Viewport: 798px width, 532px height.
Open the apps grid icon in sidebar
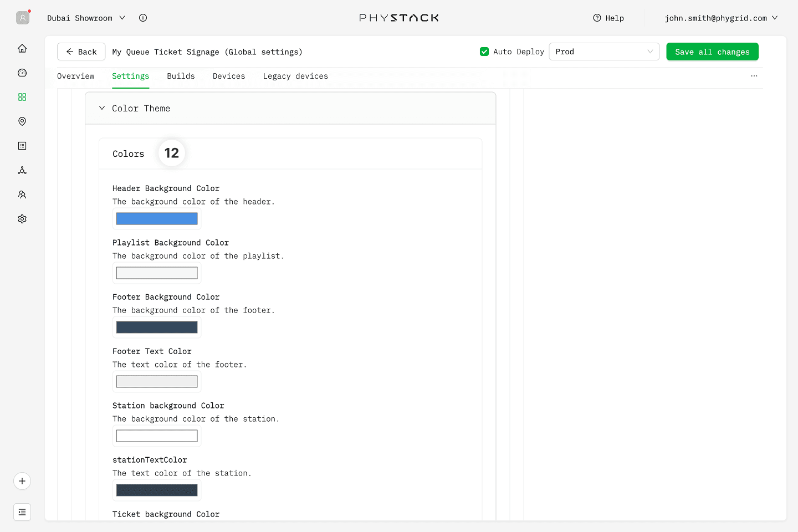click(x=22, y=97)
